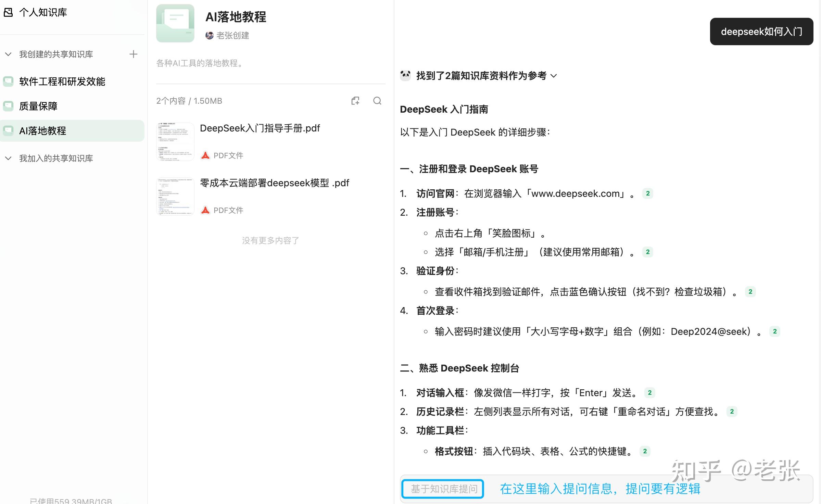This screenshot has width=821, height=504.
Task: Click the plus icon to create a knowledge base
Action: tap(134, 54)
